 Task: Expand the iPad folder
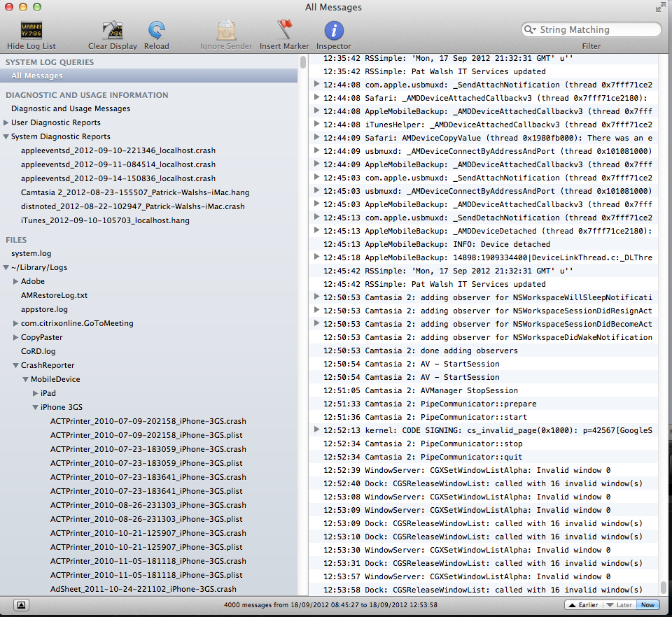[x=36, y=393]
